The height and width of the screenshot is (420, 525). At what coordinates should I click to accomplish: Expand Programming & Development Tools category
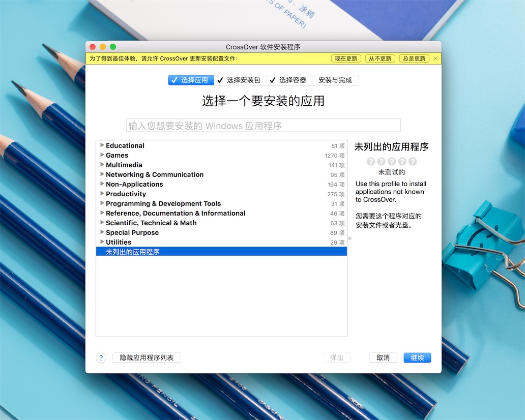click(x=102, y=203)
